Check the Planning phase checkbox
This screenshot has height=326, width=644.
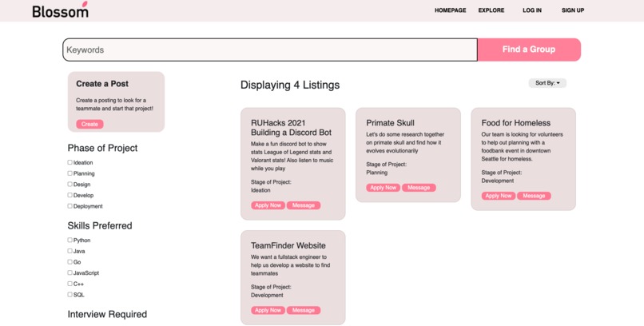(70, 173)
